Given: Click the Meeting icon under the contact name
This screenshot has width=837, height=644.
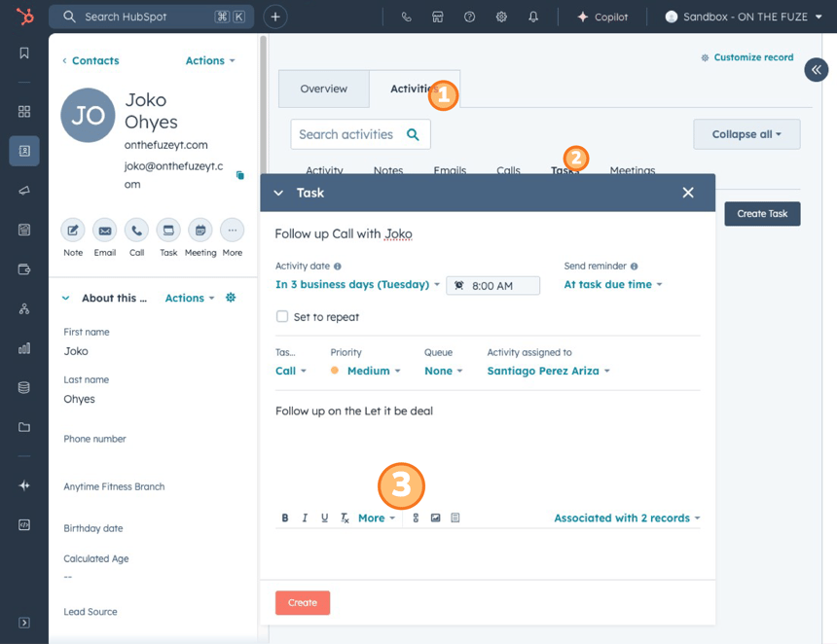Looking at the screenshot, I should pyautogui.click(x=200, y=231).
